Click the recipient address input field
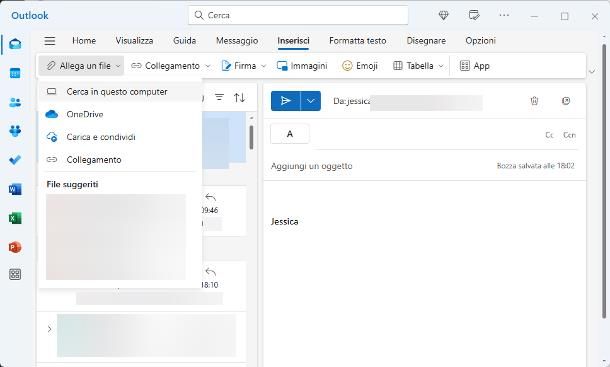Image resolution: width=610 pixels, height=367 pixels. click(427, 135)
